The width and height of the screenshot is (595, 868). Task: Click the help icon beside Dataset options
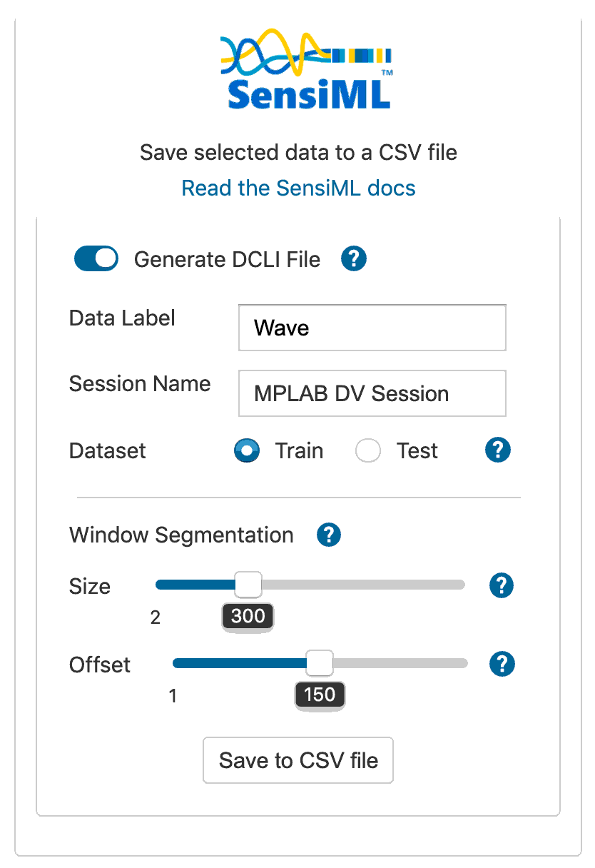tap(497, 450)
